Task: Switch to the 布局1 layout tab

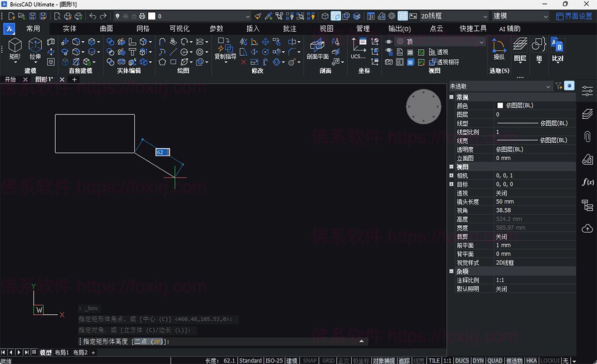Action: point(62,352)
